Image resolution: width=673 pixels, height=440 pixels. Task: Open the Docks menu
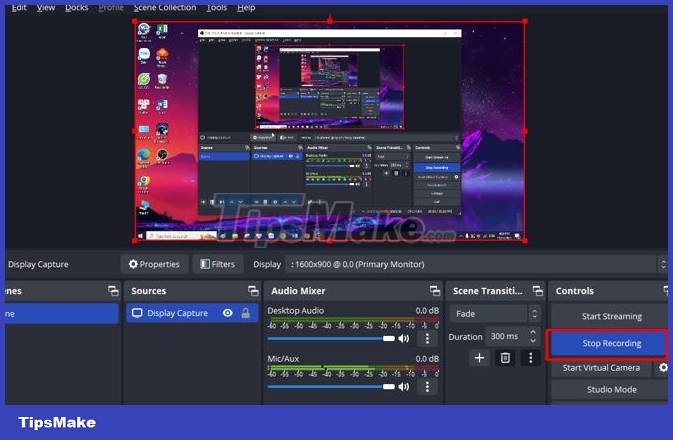click(x=76, y=7)
